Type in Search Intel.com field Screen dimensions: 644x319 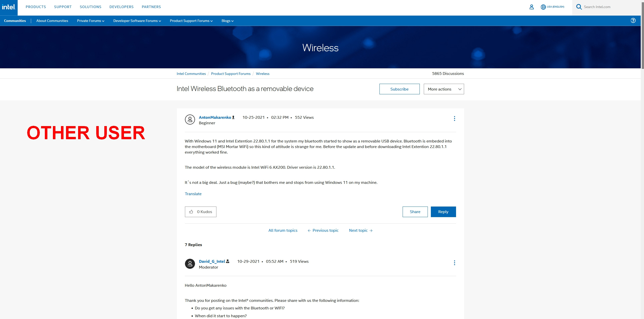point(605,7)
